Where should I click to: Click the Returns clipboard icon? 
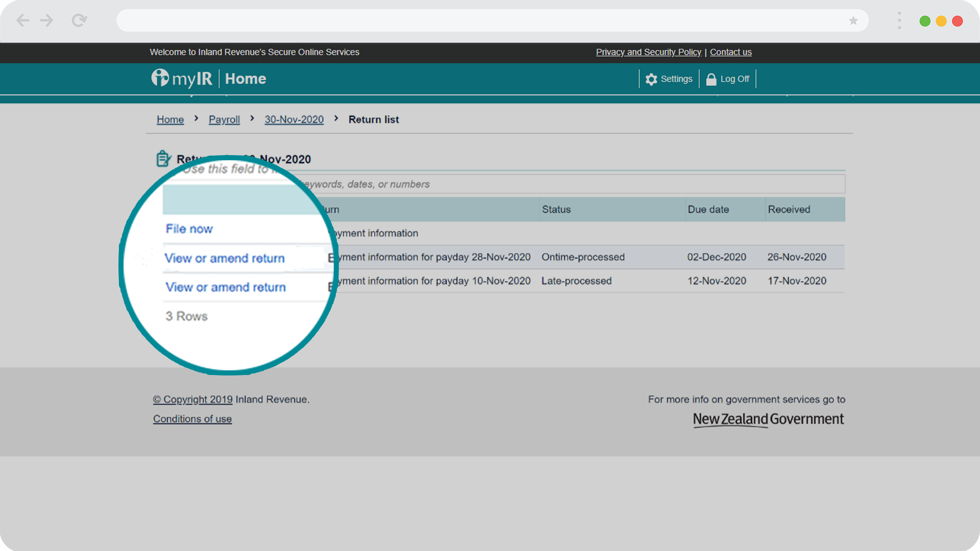click(163, 159)
